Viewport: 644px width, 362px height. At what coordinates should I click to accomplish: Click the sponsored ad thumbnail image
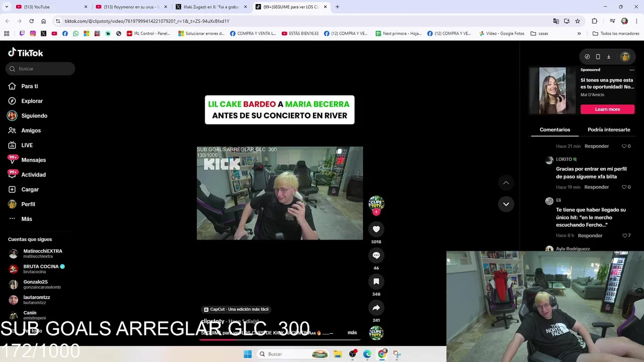pos(553,90)
